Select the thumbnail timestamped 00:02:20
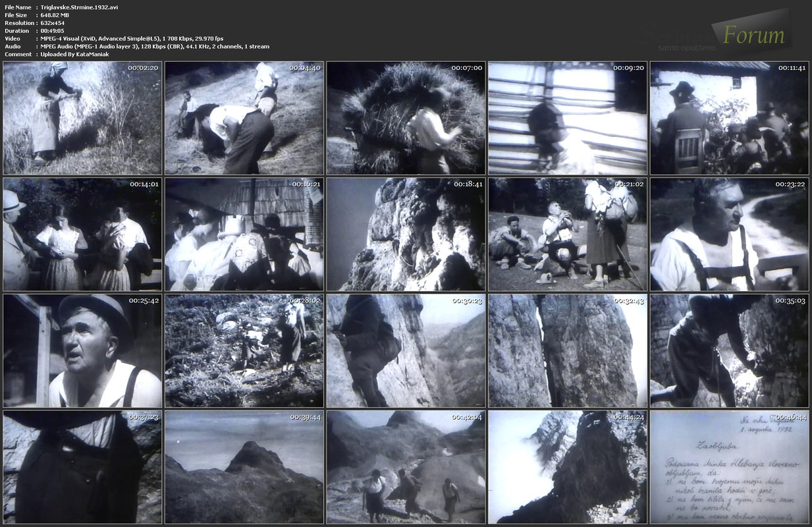The width and height of the screenshot is (812, 527). coord(82,118)
